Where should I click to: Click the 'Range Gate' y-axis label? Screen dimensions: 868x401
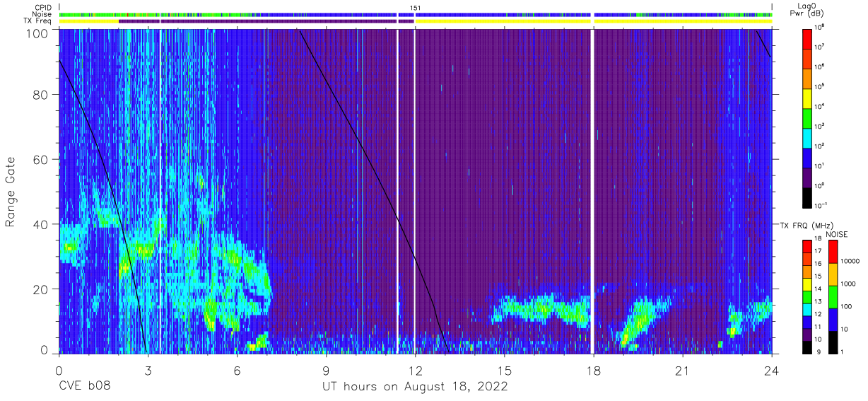(x=11, y=192)
